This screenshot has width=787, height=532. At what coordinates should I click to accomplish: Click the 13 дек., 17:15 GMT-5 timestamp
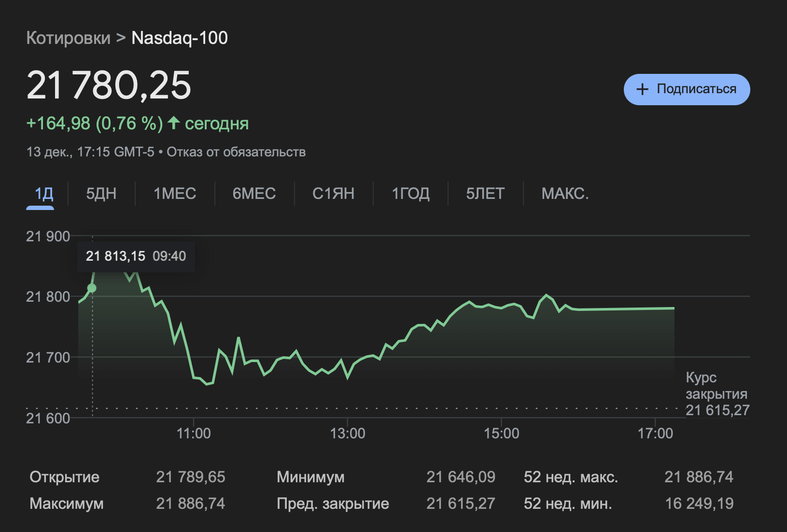pyautogui.click(x=90, y=152)
